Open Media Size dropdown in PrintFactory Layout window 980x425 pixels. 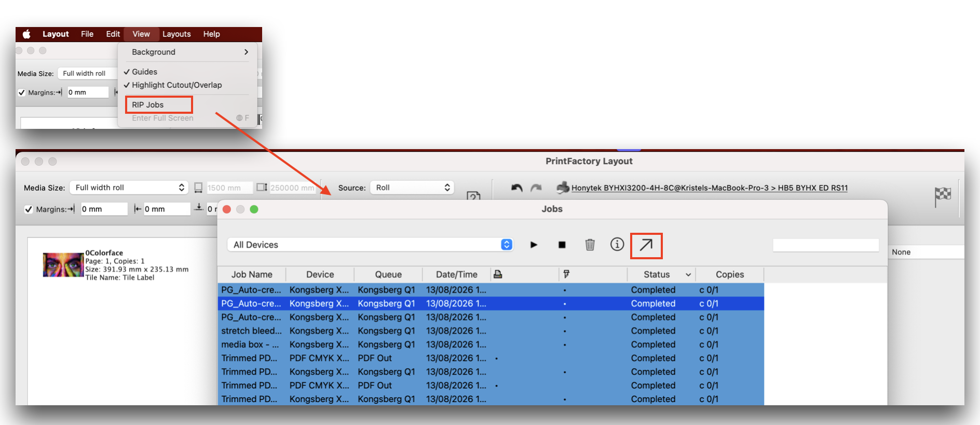pyautogui.click(x=129, y=188)
